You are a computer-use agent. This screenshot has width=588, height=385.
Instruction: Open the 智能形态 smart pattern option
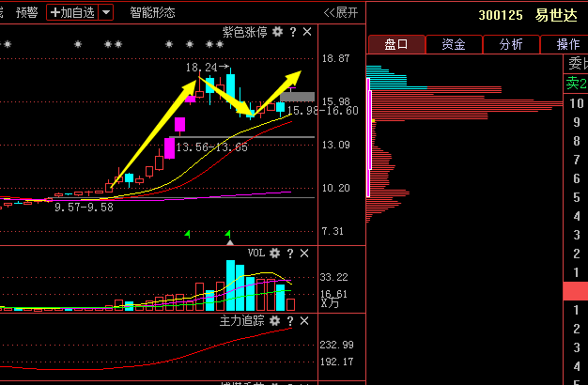coord(152,13)
